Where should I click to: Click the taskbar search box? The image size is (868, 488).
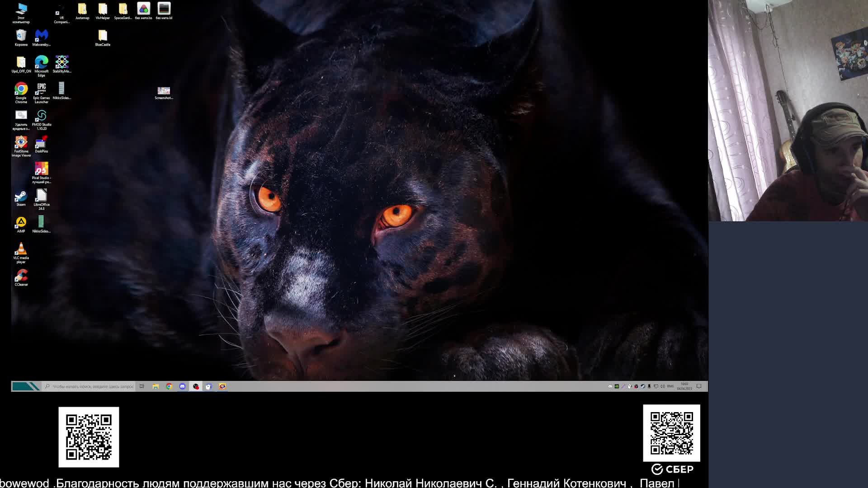90,386
